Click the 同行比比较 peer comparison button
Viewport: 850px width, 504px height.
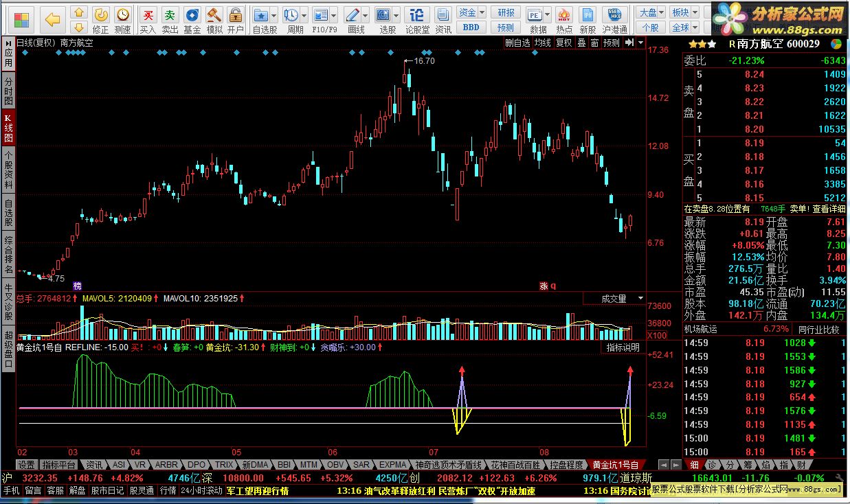(x=819, y=330)
